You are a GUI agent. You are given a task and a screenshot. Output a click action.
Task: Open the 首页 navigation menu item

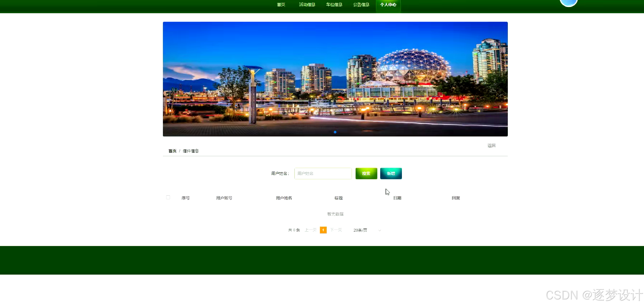(281, 5)
